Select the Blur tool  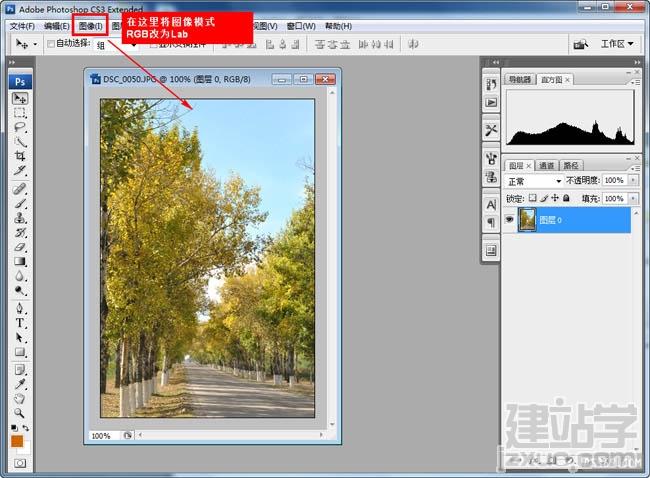20,276
